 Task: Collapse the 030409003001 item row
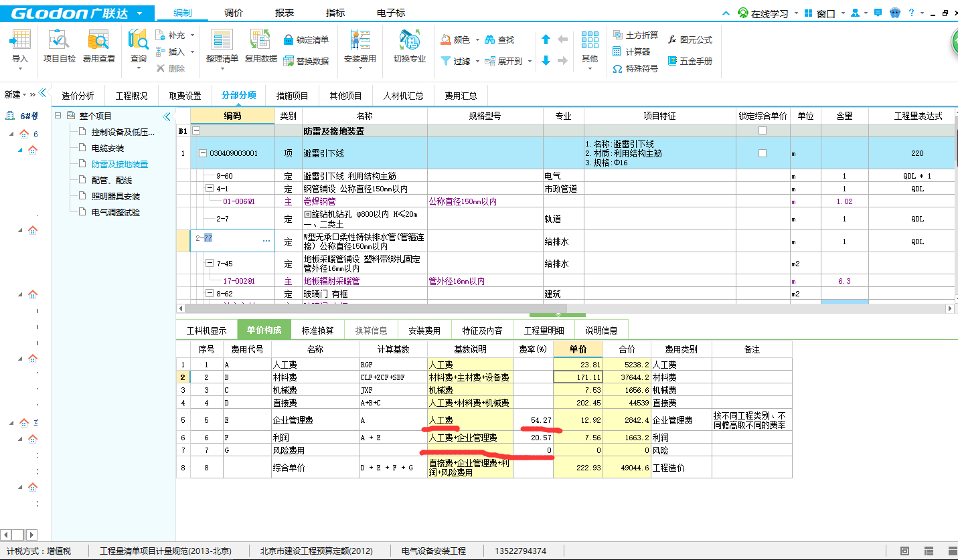tap(203, 153)
